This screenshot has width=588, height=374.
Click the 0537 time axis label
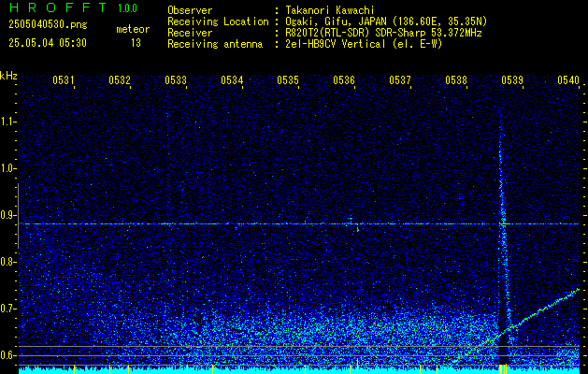(x=400, y=79)
